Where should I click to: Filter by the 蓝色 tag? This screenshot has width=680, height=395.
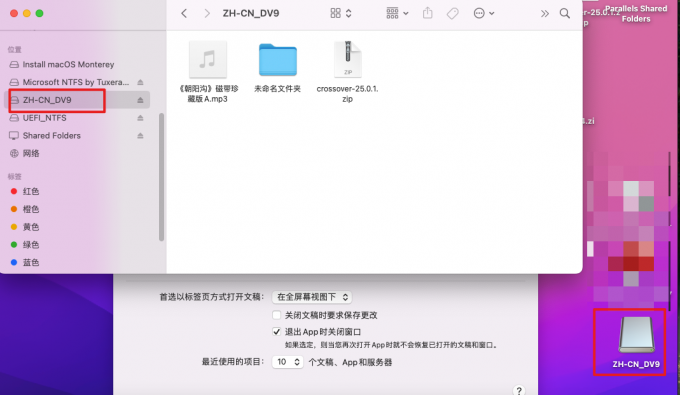[25, 262]
